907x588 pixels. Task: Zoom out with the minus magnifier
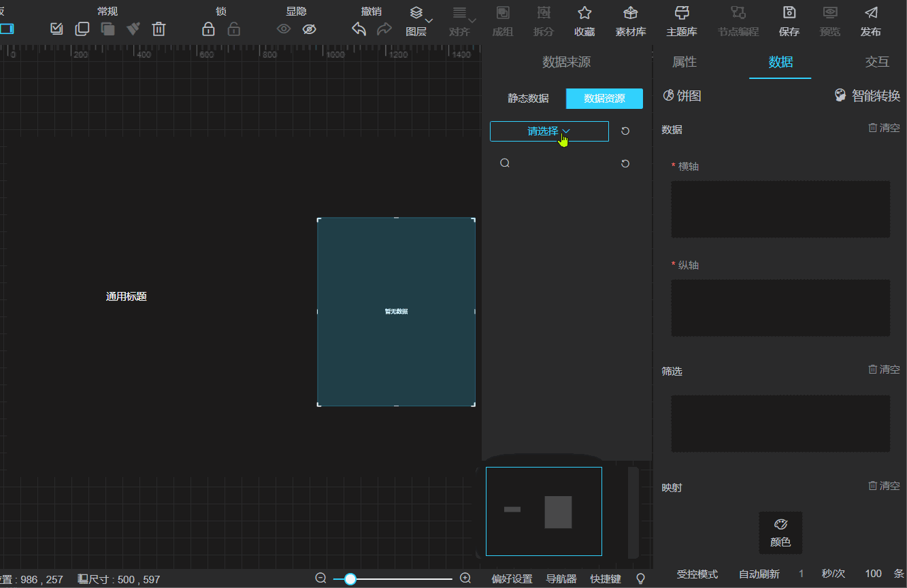coord(321,578)
